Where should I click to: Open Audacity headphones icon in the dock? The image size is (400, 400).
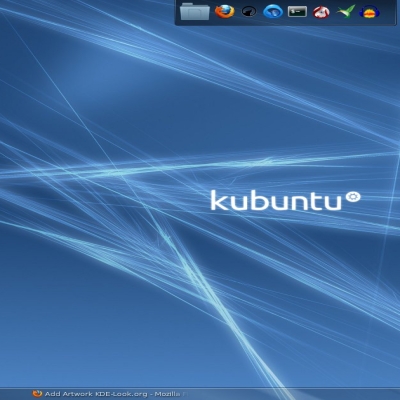(370, 12)
